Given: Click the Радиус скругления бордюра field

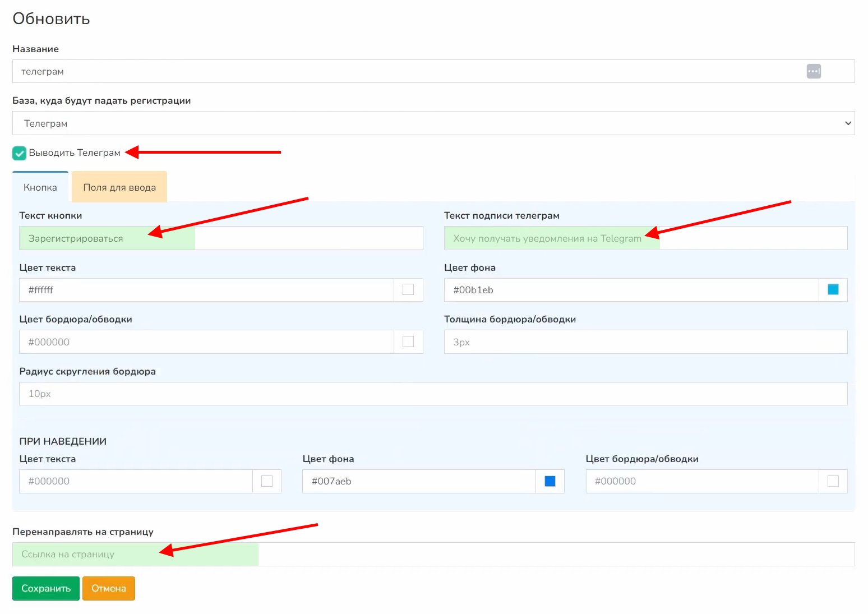Looking at the screenshot, I should coord(433,394).
